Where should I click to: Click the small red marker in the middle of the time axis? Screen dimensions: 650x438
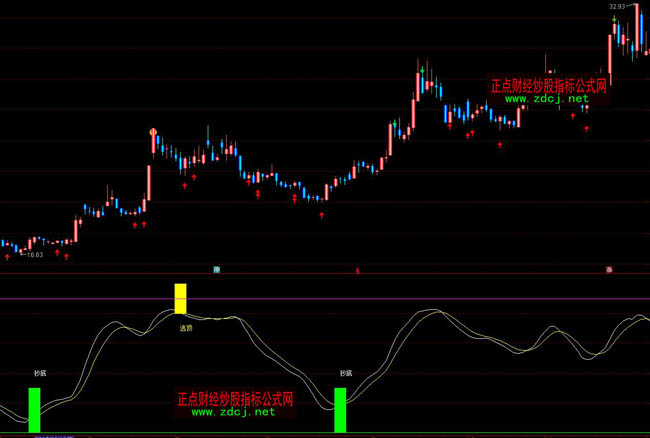pyautogui.click(x=358, y=270)
